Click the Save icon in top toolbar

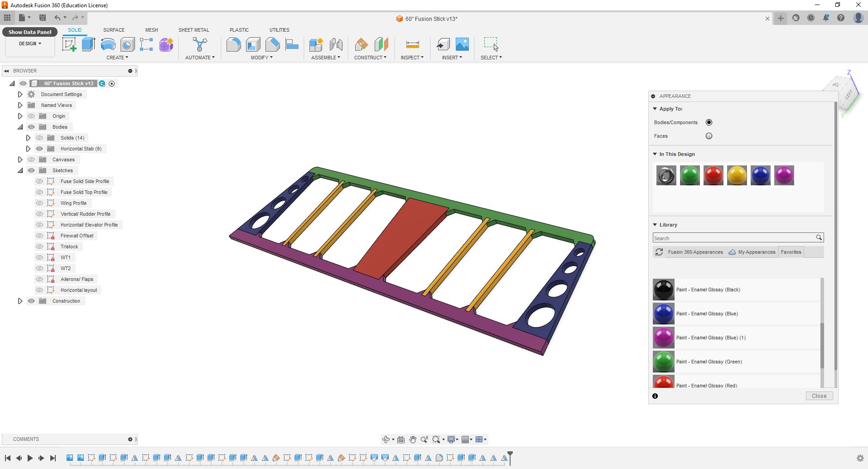[43, 18]
